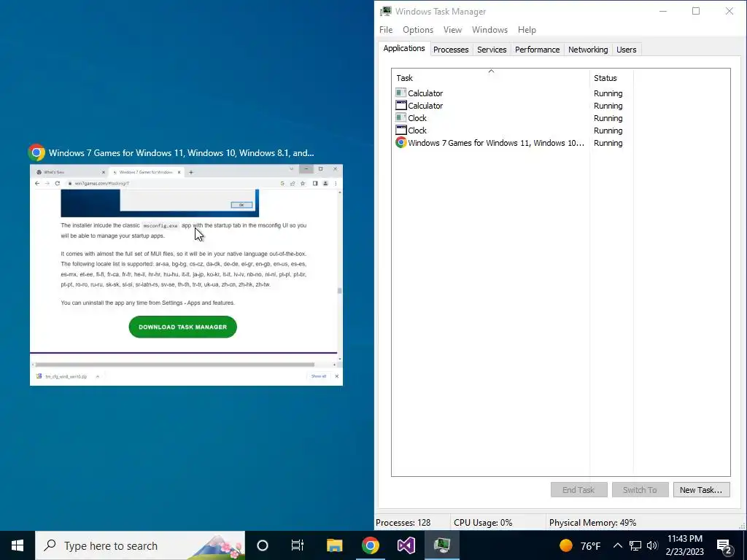Open File Explorer from the taskbar
This screenshot has width=747, height=560.
pyautogui.click(x=334, y=545)
